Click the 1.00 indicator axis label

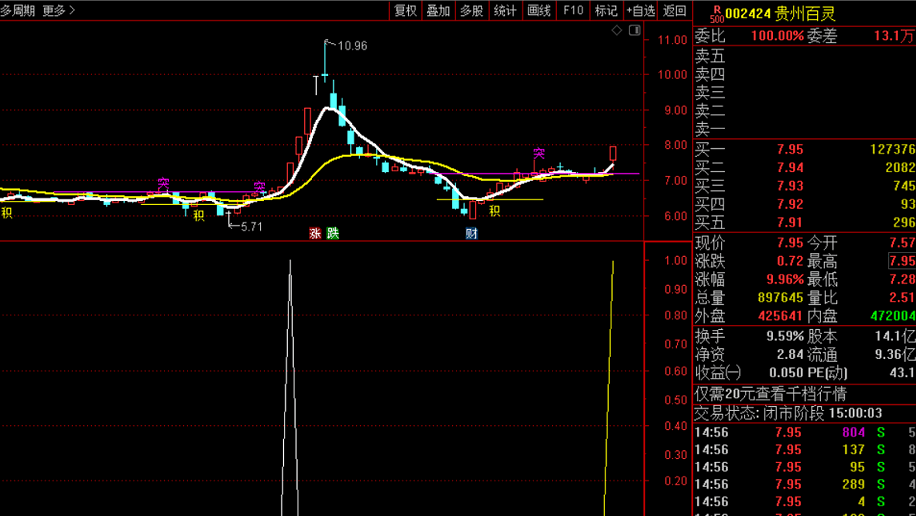676,261
